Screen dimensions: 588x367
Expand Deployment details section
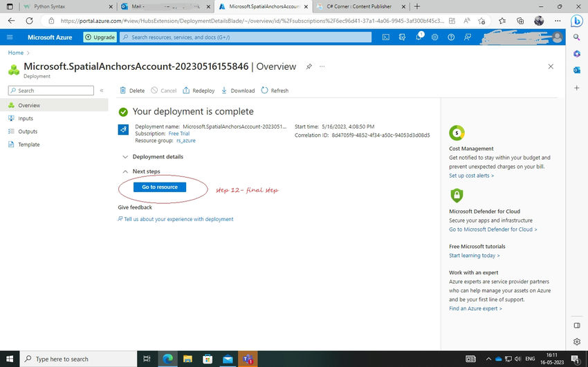pos(153,157)
